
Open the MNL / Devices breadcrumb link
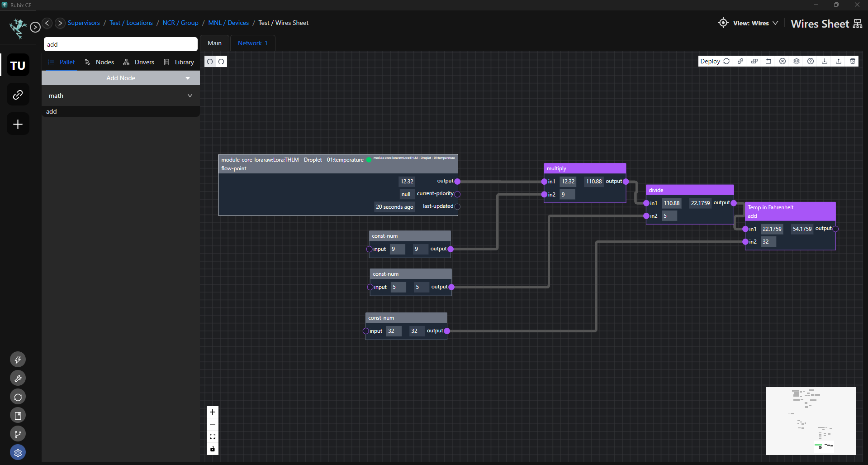click(228, 23)
